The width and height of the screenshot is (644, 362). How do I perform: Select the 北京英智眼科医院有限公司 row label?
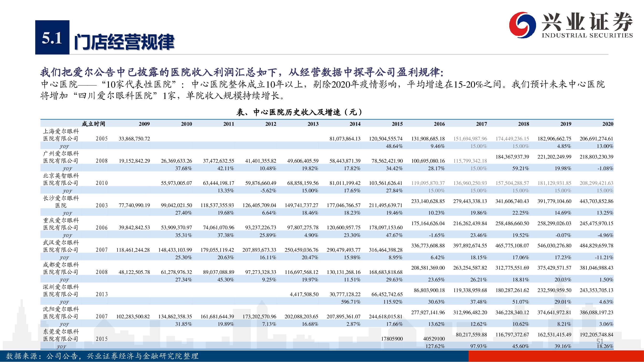tap(61, 179)
